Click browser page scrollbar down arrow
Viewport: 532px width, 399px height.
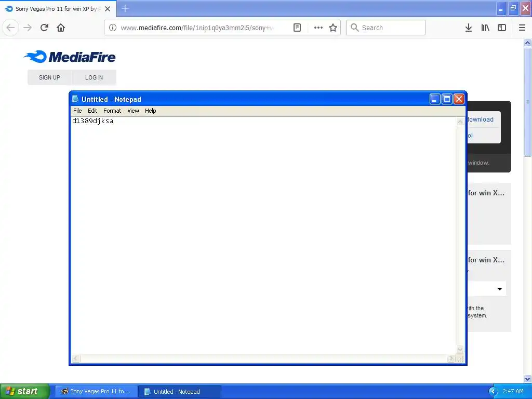point(528,379)
